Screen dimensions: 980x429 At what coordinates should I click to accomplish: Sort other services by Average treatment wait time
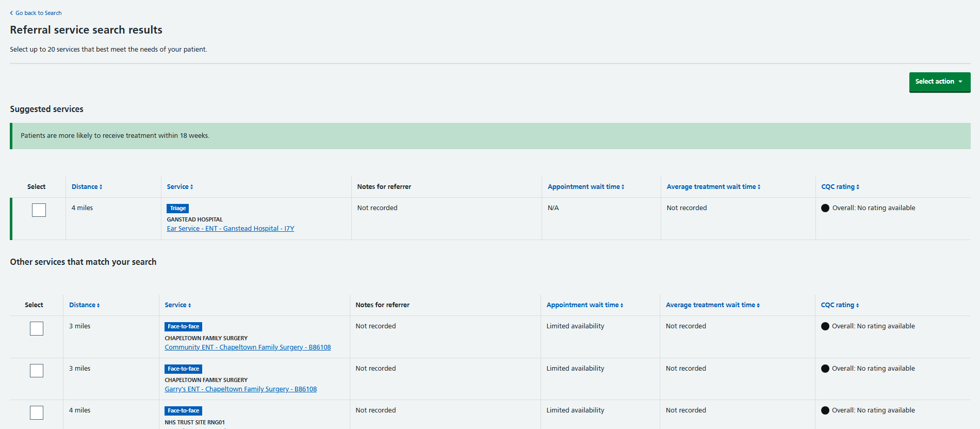713,305
